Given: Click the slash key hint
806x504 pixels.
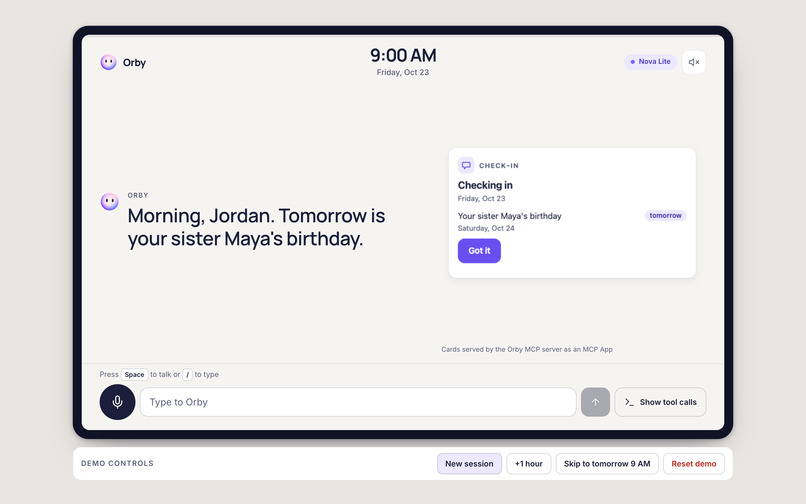Looking at the screenshot, I should point(187,374).
